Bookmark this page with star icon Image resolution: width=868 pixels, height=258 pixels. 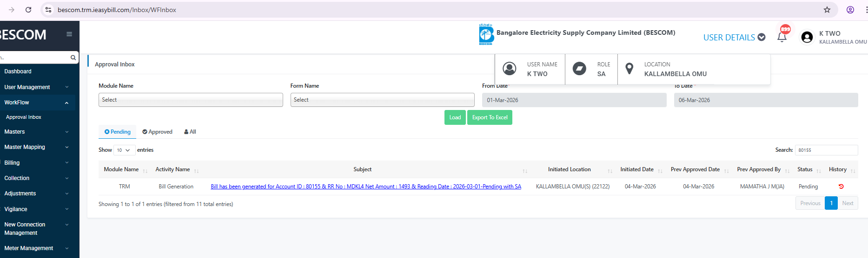coord(827,10)
